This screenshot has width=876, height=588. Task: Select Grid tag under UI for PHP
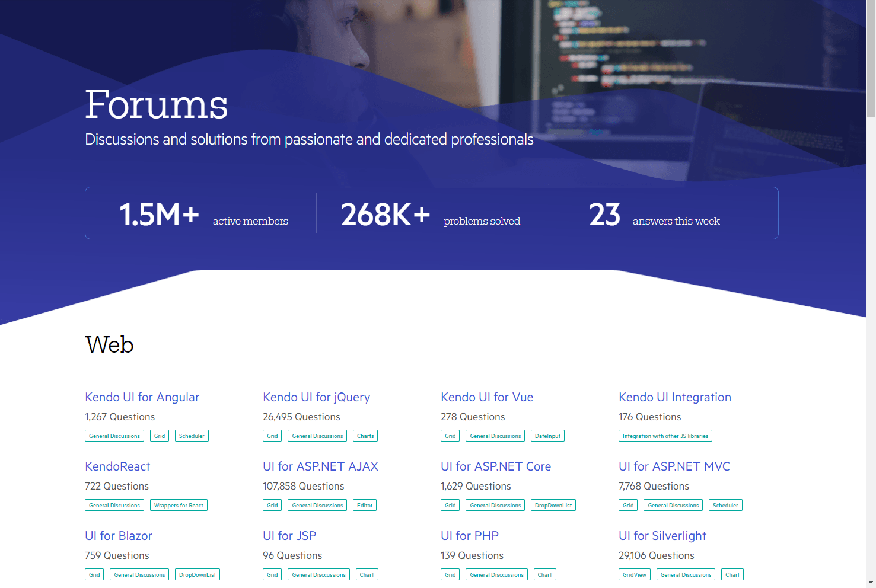(x=450, y=574)
